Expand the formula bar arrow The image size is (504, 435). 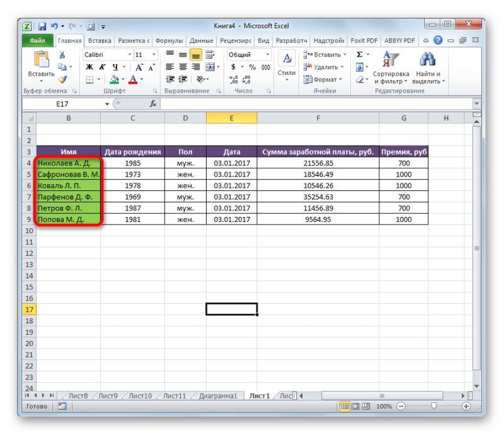click(x=476, y=103)
